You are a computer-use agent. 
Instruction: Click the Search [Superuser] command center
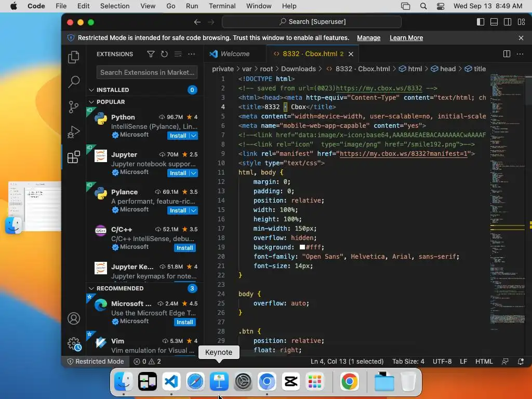point(312,22)
